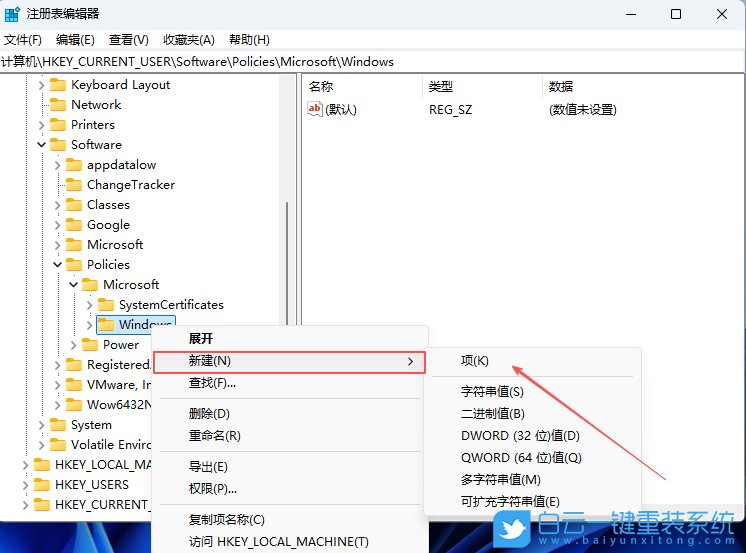Viewport: 746px width, 553px height.
Task: Choose 展开 in the context menu
Action: 290,338
